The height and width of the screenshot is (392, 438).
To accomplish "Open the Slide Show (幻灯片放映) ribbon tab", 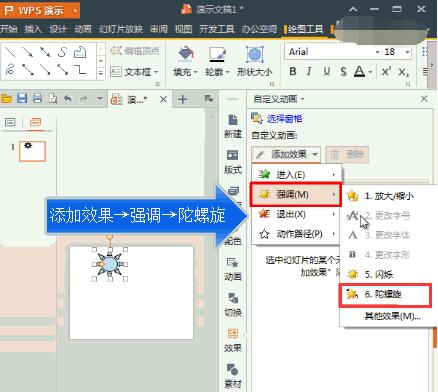I will [121, 29].
